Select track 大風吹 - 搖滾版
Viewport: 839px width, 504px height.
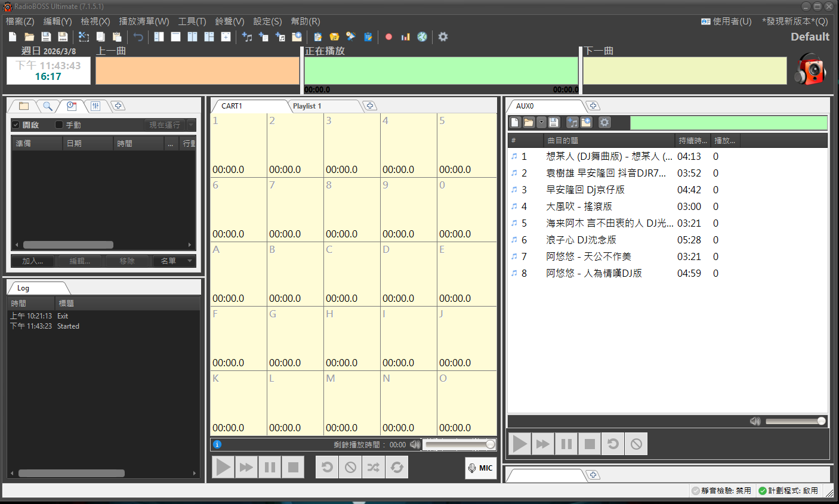pyautogui.click(x=668, y=206)
